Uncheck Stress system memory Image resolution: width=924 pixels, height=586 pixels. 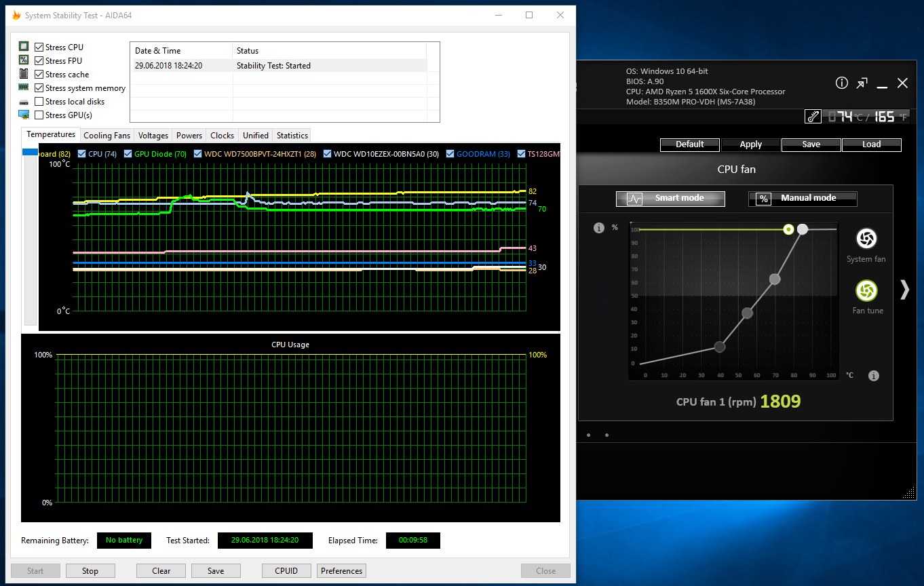(x=39, y=88)
